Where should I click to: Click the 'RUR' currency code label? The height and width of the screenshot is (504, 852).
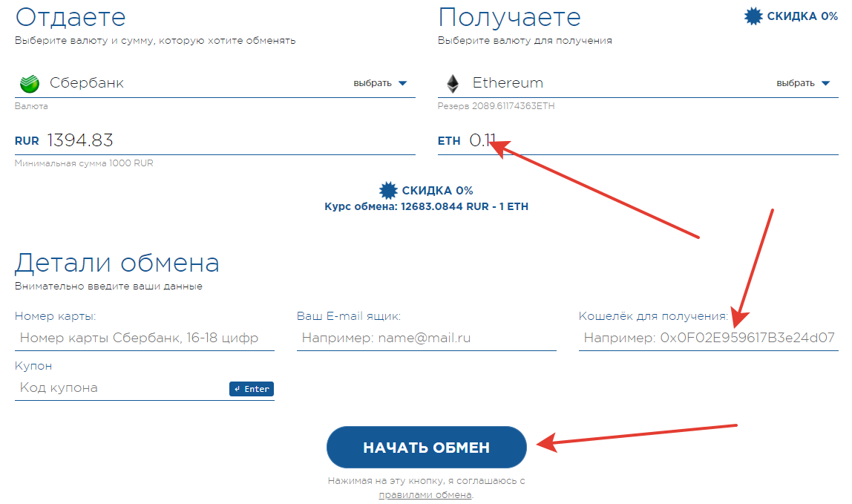tap(27, 141)
